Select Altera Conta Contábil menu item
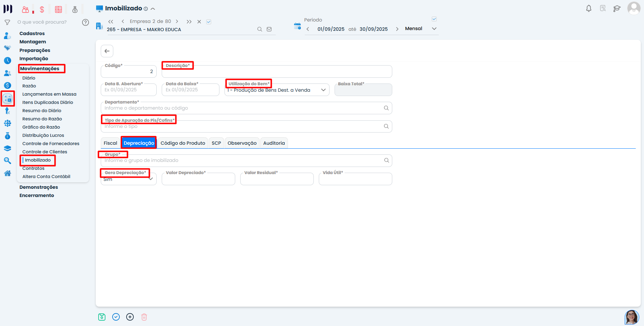Viewport: 644px width, 326px height. [46, 177]
